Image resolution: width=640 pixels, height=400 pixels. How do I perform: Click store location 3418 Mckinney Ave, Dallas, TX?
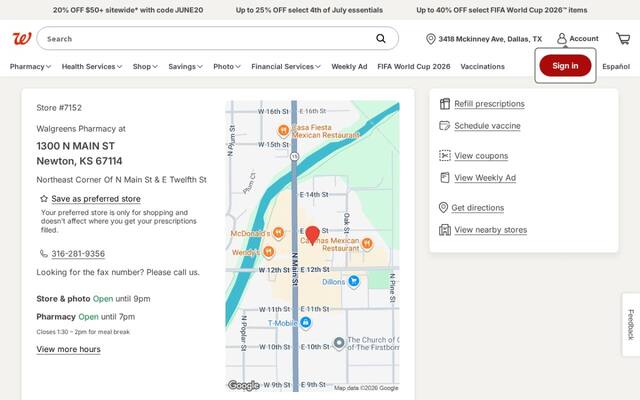coord(490,39)
